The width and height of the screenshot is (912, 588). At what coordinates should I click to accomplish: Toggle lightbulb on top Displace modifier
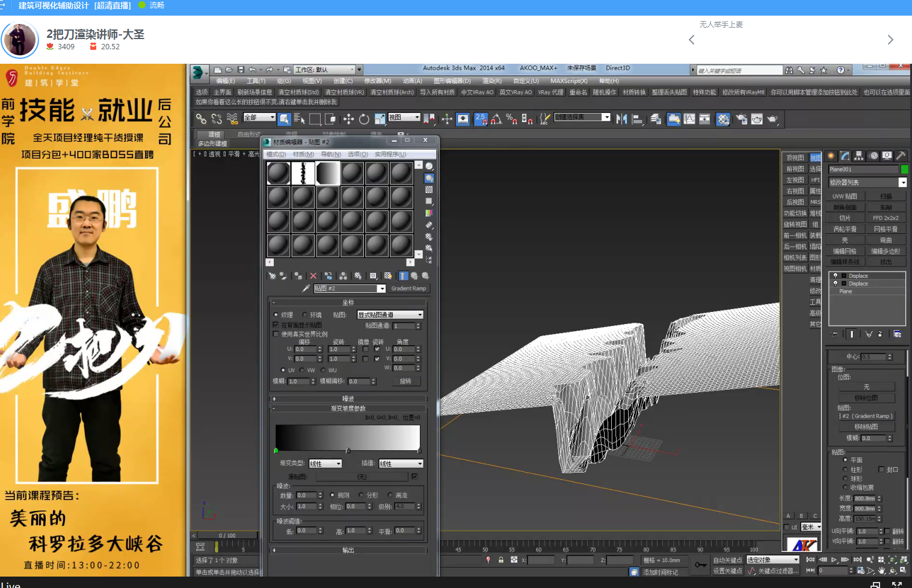pos(836,275)
